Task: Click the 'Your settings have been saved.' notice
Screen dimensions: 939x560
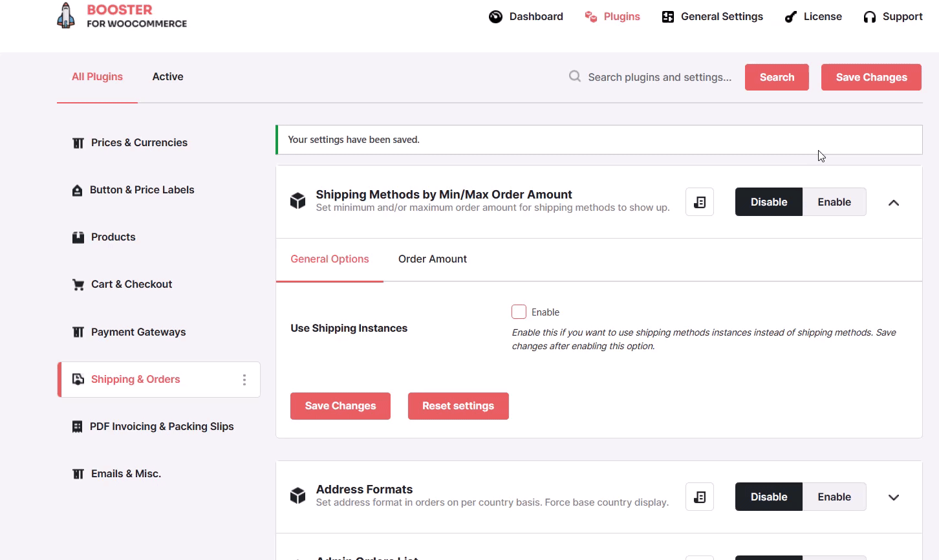Action: (599, 140)
